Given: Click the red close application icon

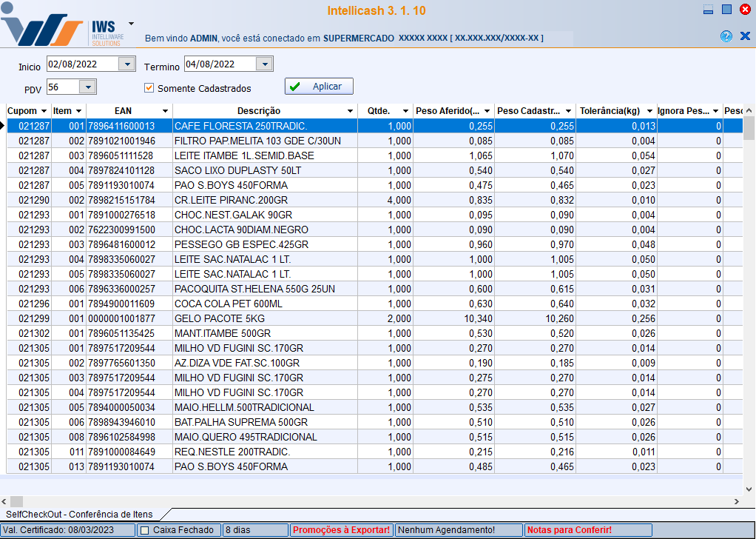Looking at the screenshot, I should click(745, 10).
